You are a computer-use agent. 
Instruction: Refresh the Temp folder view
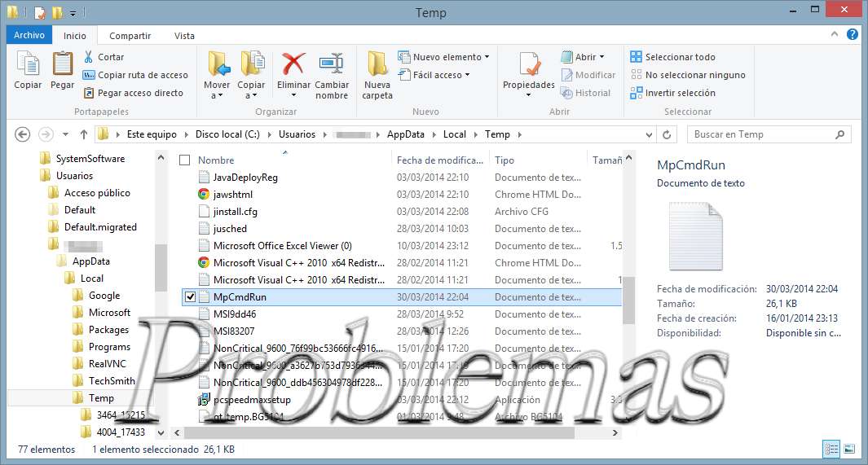[667, 134]
